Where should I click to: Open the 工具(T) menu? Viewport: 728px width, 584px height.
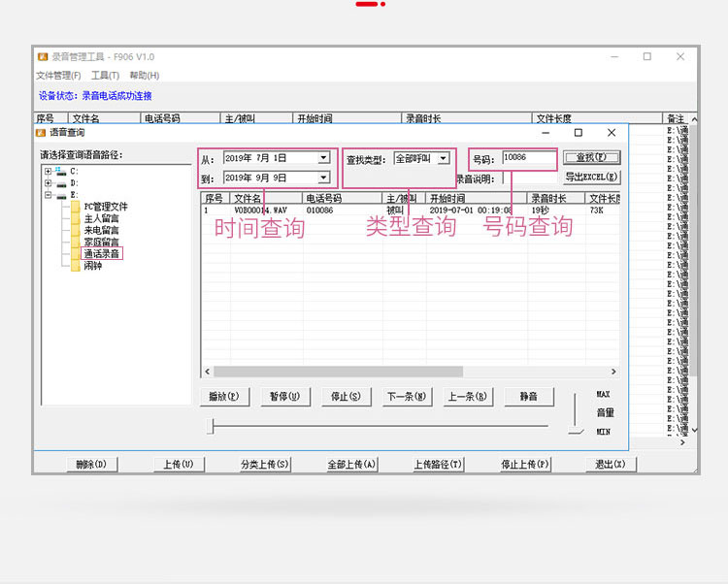[x=105, y=76]
